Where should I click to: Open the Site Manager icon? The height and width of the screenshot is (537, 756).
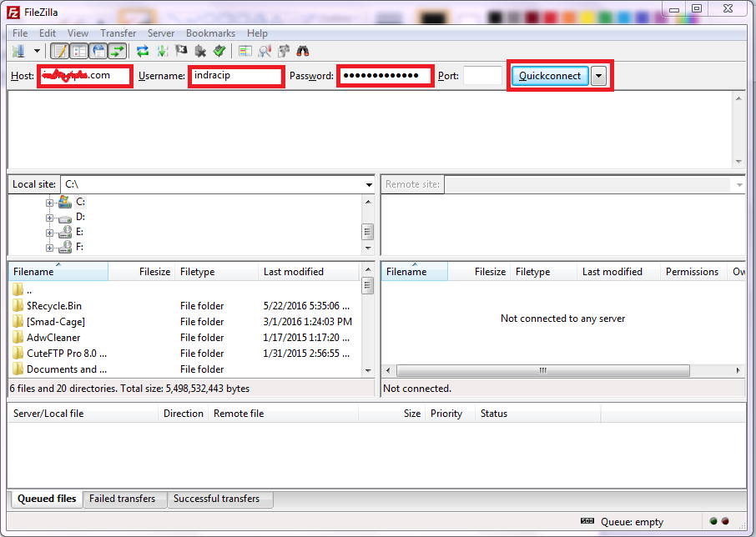tap(18, 51)
